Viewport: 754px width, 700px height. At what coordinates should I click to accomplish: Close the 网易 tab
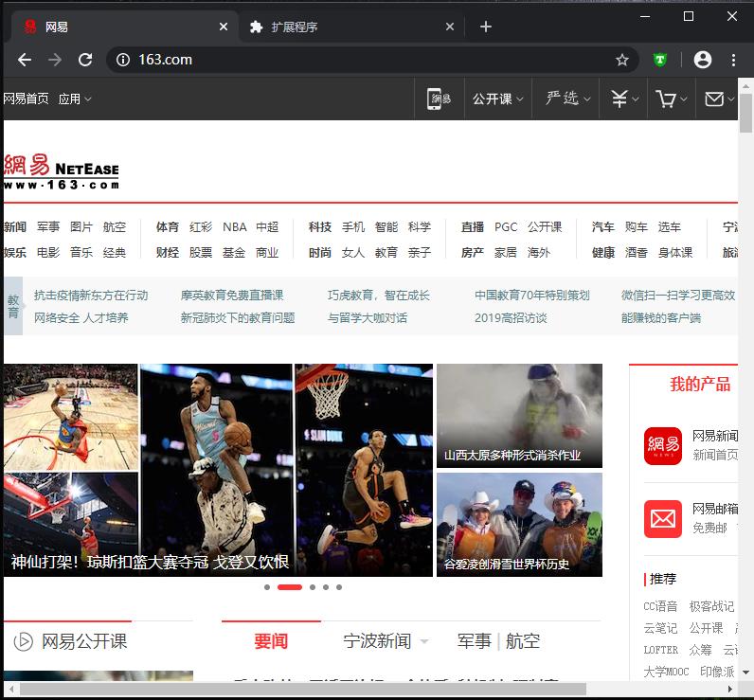(224, 27)
